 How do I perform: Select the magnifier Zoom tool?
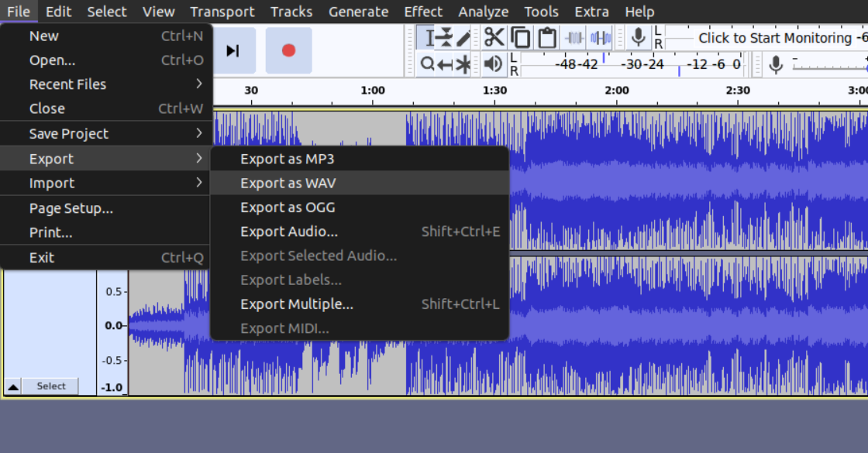click(427, 65)
